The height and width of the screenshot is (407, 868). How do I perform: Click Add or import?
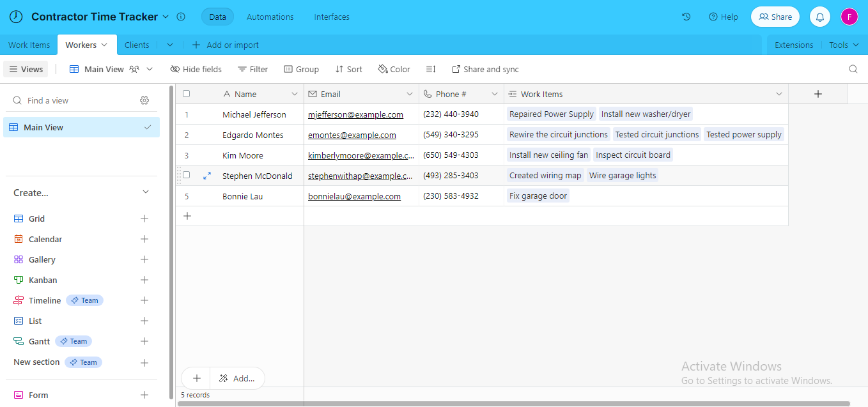[226, 45]
